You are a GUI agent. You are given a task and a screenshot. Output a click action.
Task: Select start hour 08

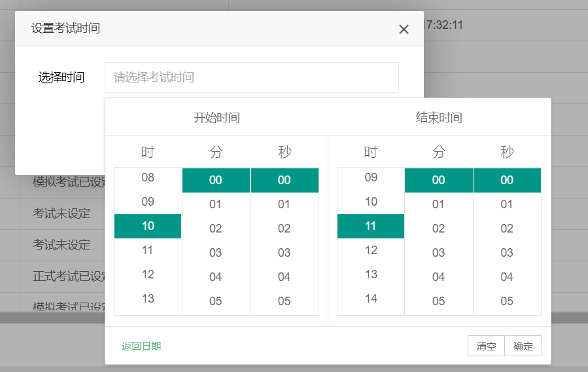coord(148,177)
